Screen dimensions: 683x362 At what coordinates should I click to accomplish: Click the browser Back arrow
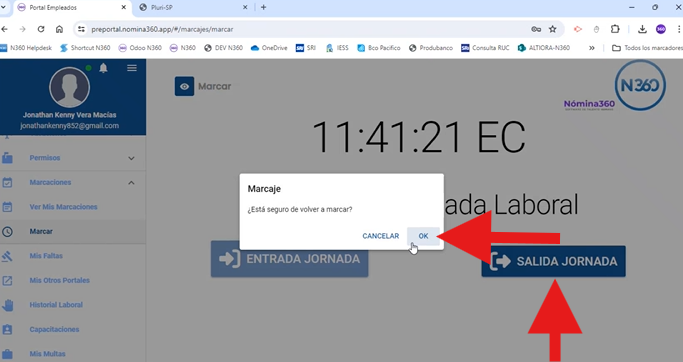[x=5, y=29]
